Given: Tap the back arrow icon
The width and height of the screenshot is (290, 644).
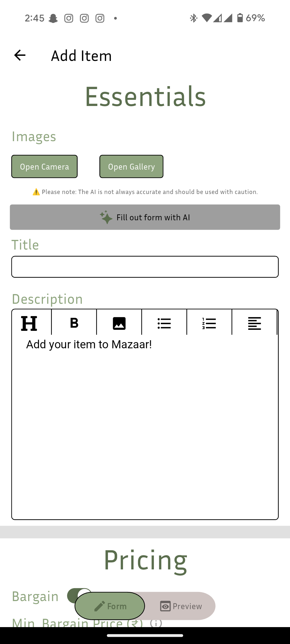Looking at the screenshot, I should coord(20,55).
